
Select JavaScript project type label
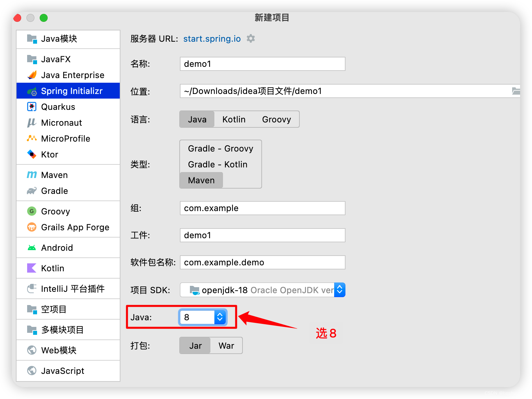tap(63, 371)
